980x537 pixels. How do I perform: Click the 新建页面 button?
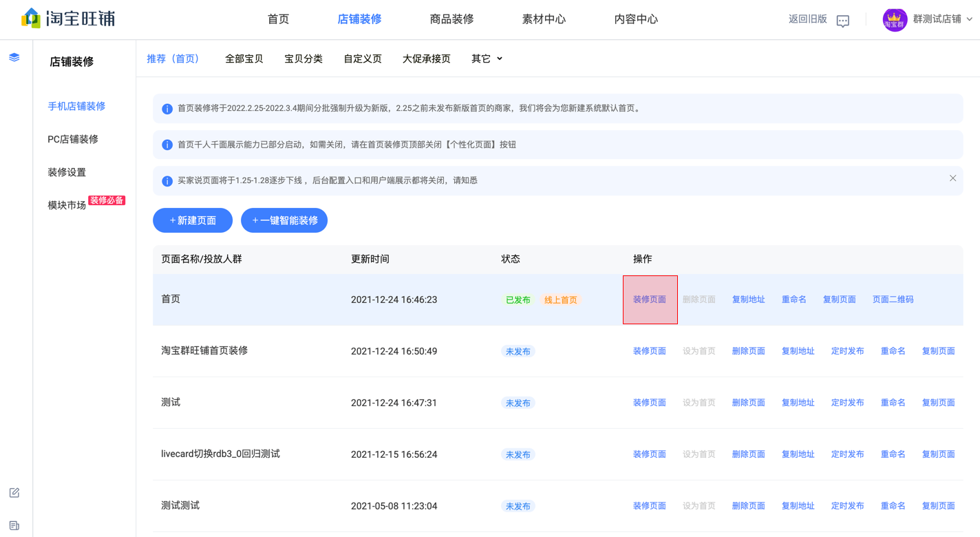tap(193, 220)
